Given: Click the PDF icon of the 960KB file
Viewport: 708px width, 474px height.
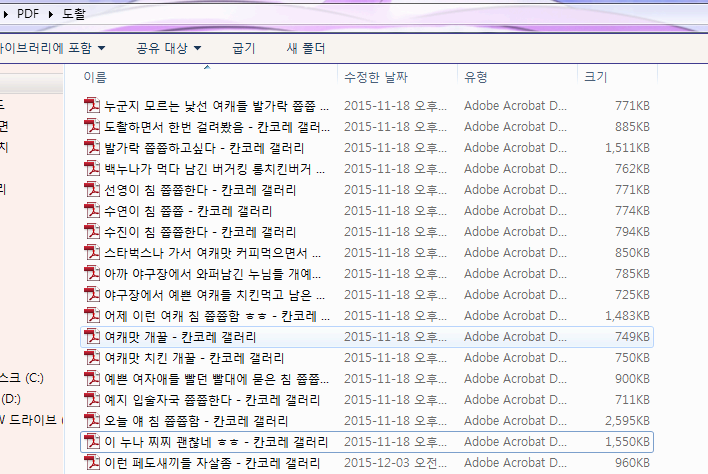Looking at the screenshot, I should (92, 463).
